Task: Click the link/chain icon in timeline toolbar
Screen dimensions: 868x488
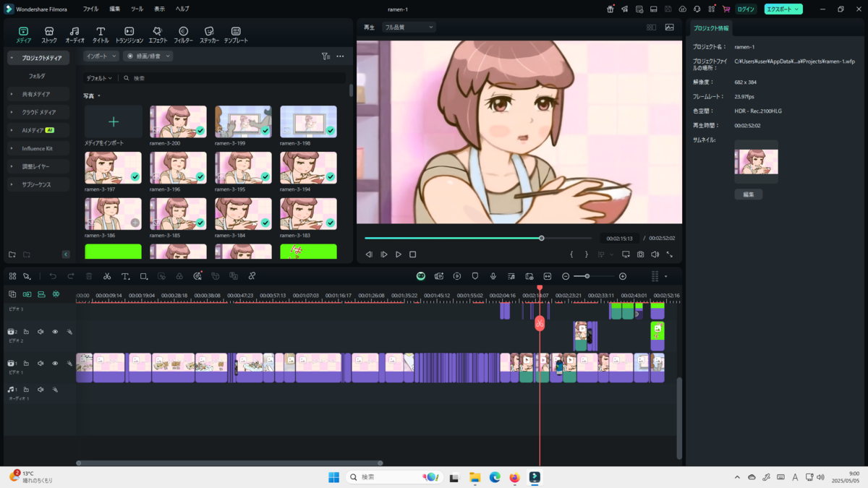Action: 252,276
